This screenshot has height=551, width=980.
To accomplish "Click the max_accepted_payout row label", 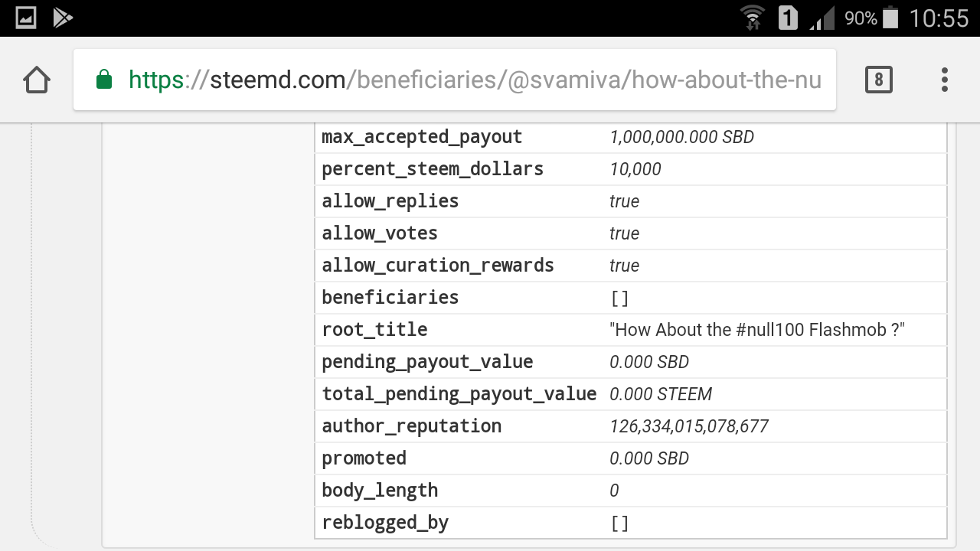I will [422, 137].
